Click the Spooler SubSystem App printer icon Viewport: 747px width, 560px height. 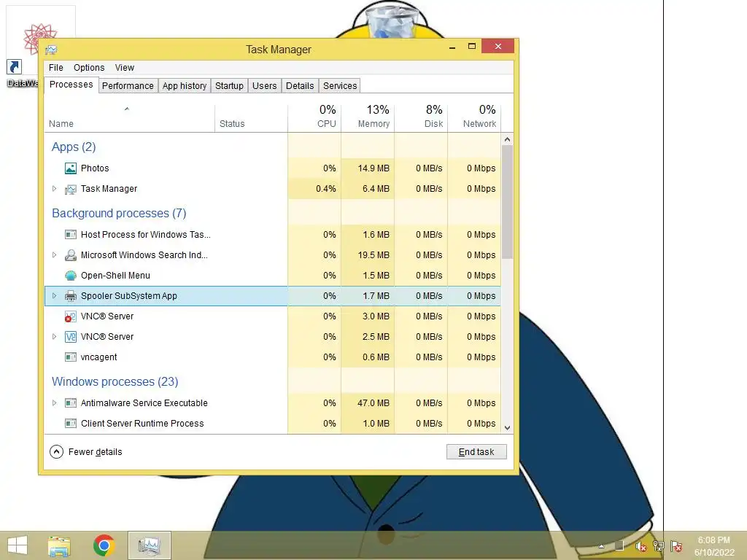click(x=71, y=296)
